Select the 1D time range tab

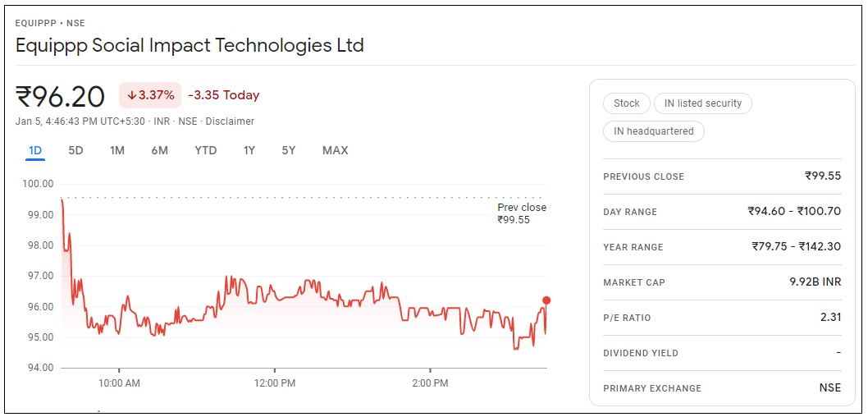[x=35, y=151]
